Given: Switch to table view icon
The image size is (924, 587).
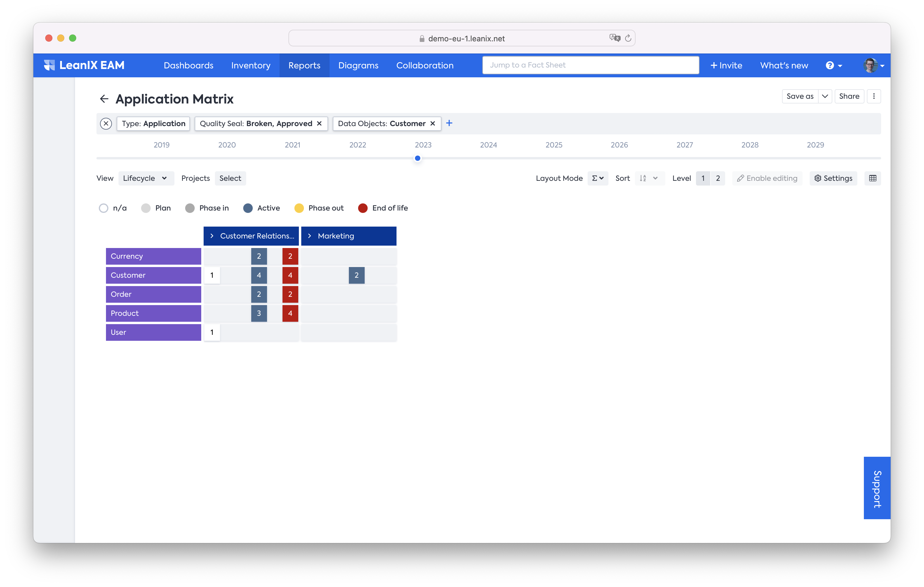Looking at the screenshot, I should click(873, 178).
